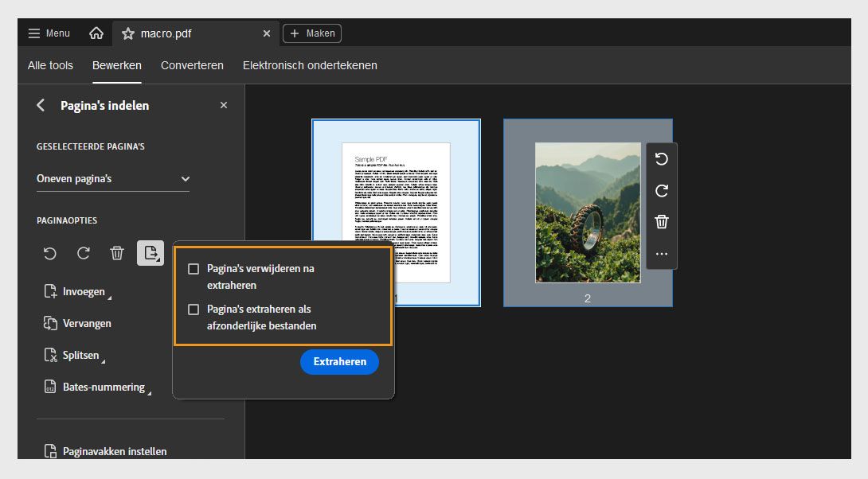Open more options for page 2
The width and height of the screenshot is (868, 479).
pyautogui.click(x=661, y=254)
